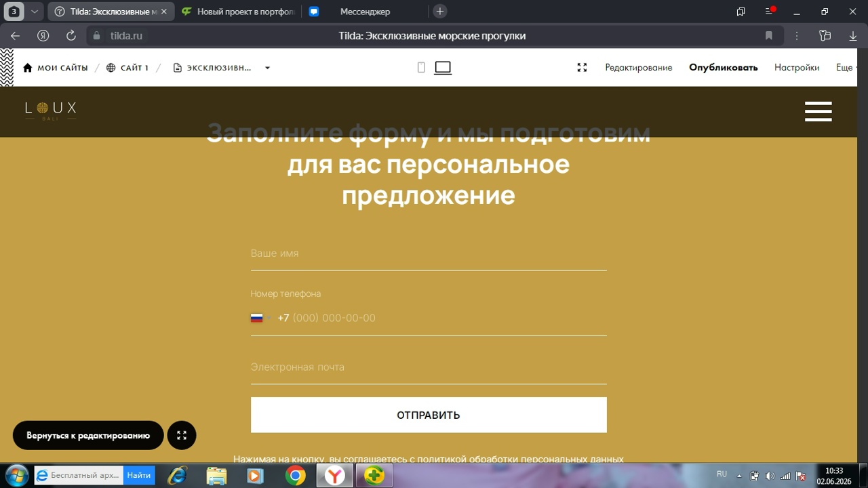Viewport: 868px width, 488px height.
Task: Open Yandex Browser taskbar button
Action: coord(335,476)
